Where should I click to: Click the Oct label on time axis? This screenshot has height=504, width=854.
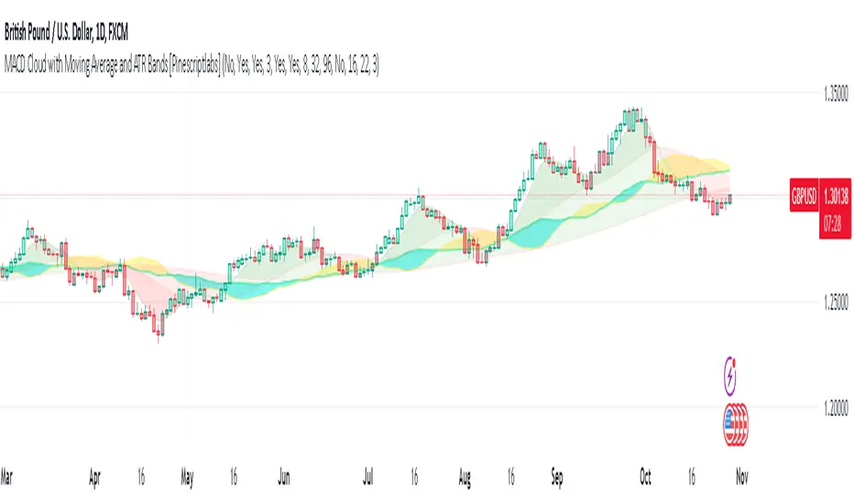[645, 477]
